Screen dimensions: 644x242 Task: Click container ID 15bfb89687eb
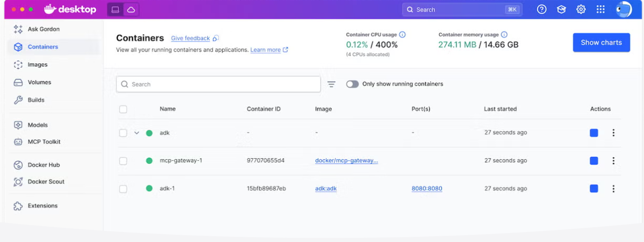point(266,189)
